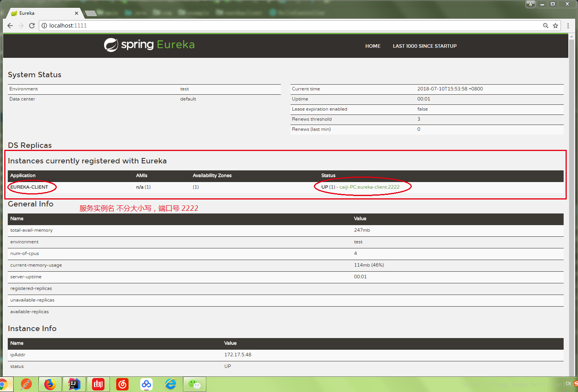The width and height of the screenshot is (578, 392).
Task: Click the unavailable-replicas row label
Action: click(32, 300)
